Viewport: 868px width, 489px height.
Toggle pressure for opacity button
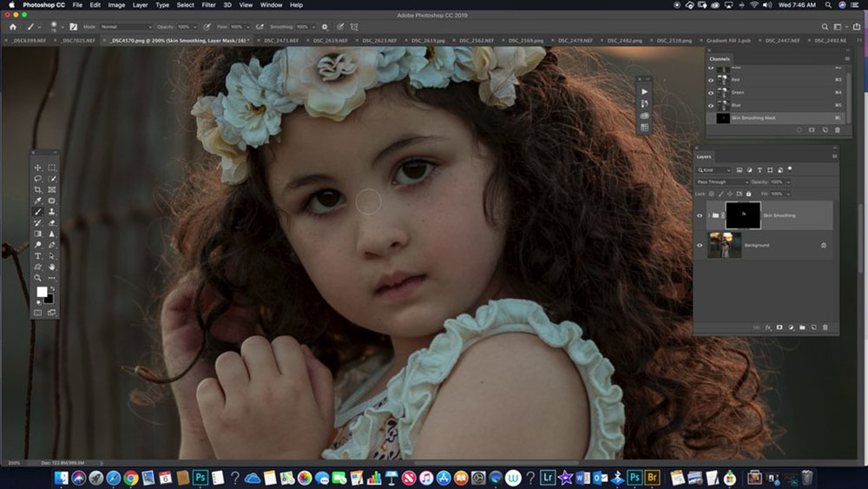point(207,27)
